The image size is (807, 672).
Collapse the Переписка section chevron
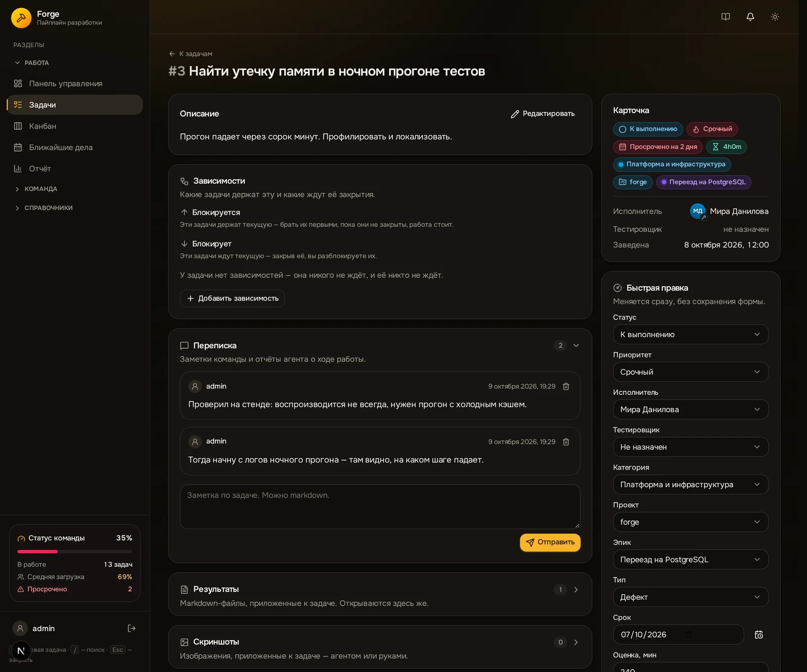576,345
